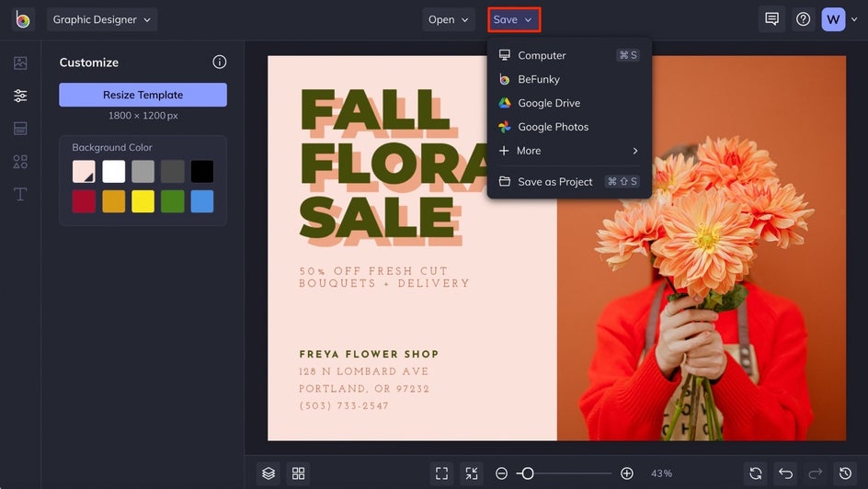Click the zoom in plus button

pyautogui.click(x=627, y=473)
